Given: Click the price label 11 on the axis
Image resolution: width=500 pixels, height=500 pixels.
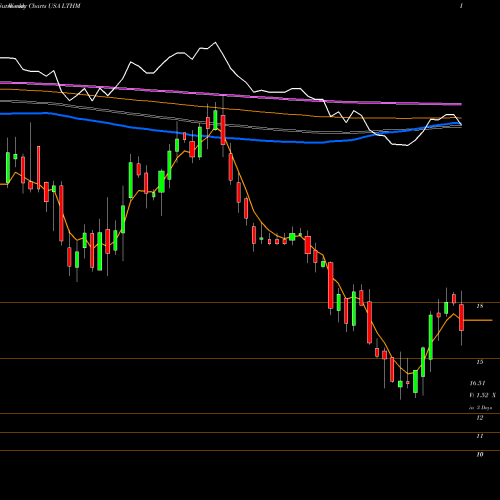Looking at the screenshot, I should (x=480, y=436).
